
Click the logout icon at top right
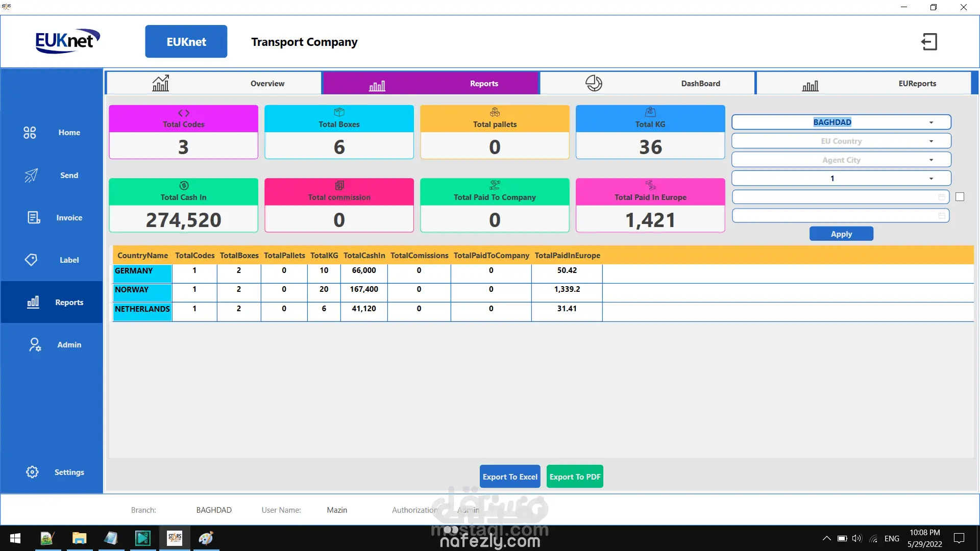[x=929, y=42]
